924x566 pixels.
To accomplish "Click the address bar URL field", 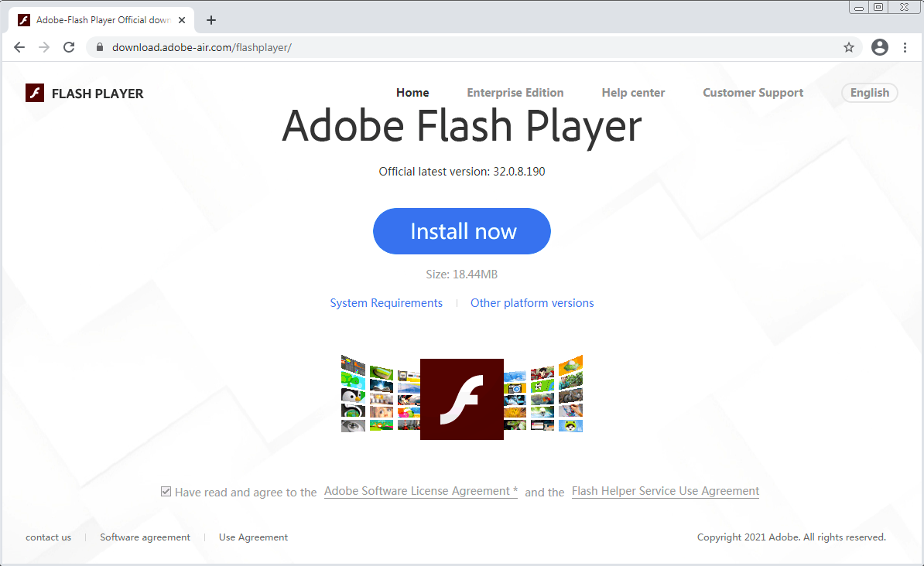I will click(464, 47).
